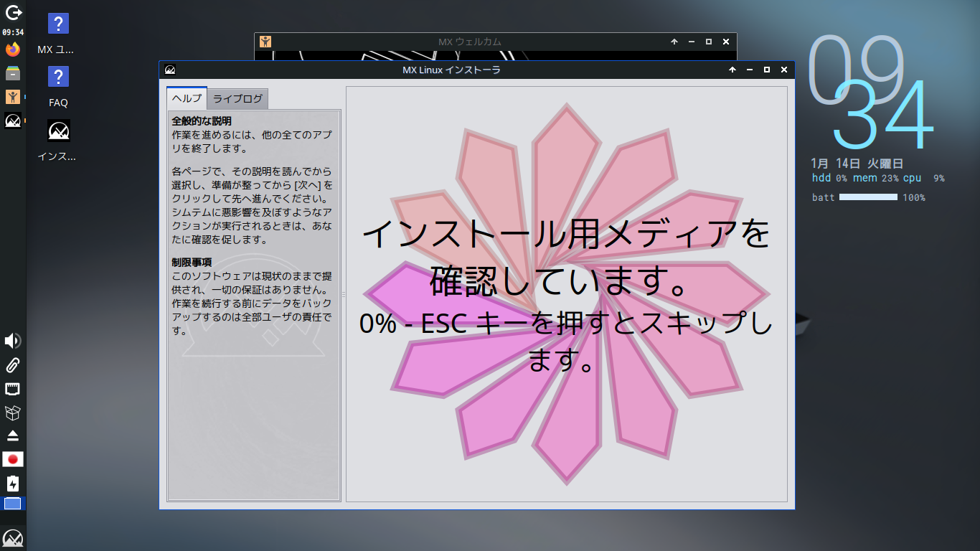Click the logout icon atop the panel
Screen dimensions: 980x551
tap(13, 12)
